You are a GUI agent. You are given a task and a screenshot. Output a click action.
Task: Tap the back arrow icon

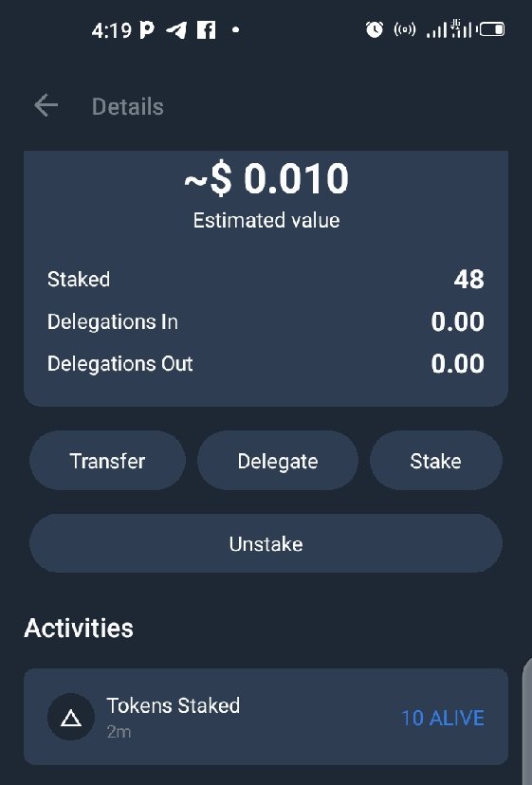pos(46,105)
